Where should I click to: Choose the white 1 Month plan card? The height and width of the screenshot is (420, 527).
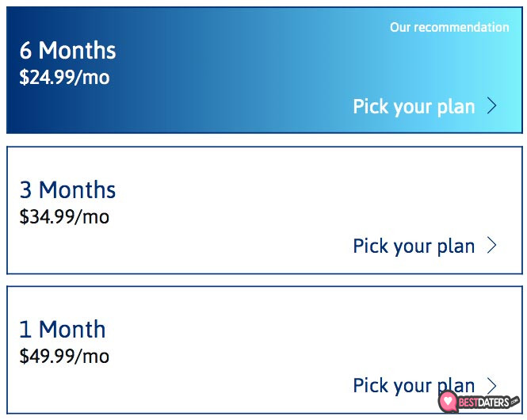(x=265, y=349)
